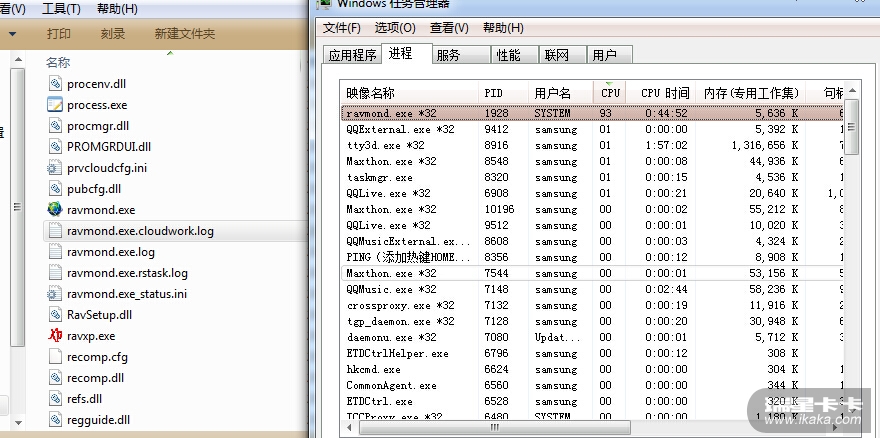The height and width of the screenshot is (438, 880).
Task: Click process list scroll left arrow
Action: (x=348, y=428)
